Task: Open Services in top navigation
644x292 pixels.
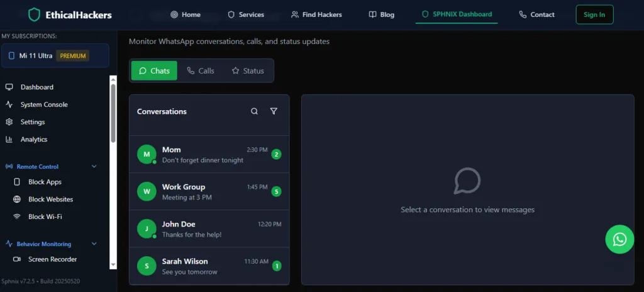Action: point(246,15)
